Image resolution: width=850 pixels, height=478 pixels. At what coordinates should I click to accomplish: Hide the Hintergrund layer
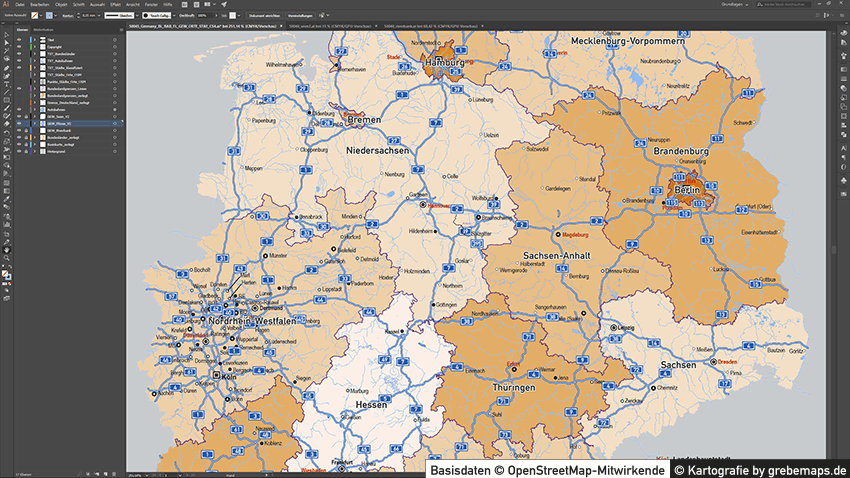click(x=20, y=151)
